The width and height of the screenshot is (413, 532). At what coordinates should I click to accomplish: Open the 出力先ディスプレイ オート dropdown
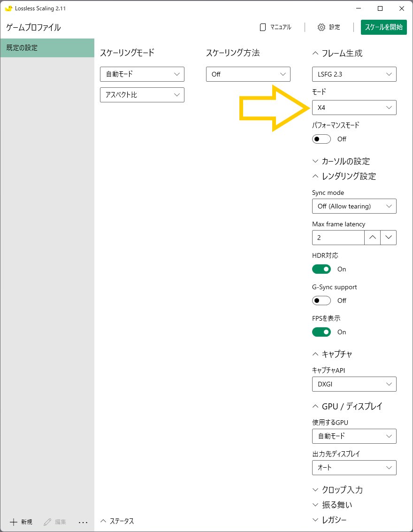pos(354,468)
